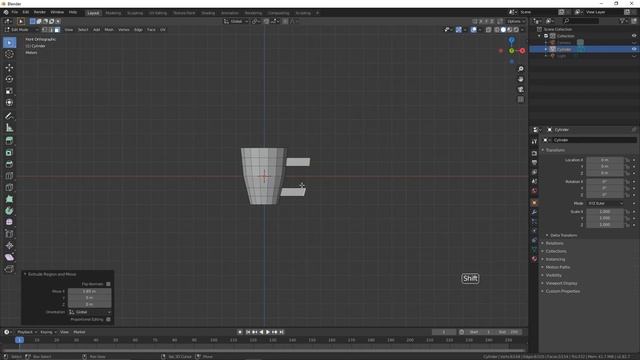Activate the Loop Cut tool
640x360 pixels.
pos(9,176)
